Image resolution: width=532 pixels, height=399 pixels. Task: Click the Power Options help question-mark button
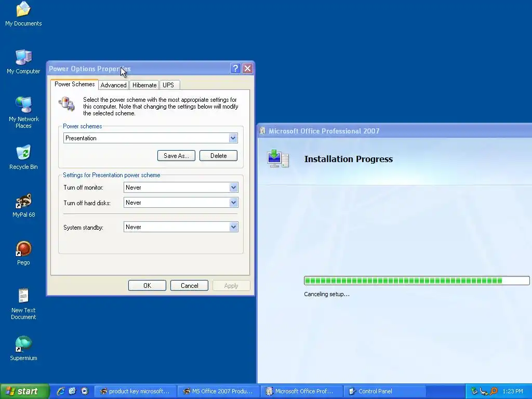click(x=235, y=69)
